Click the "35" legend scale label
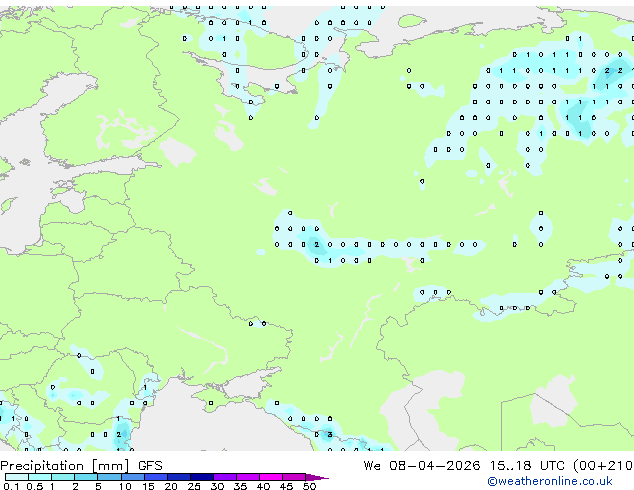634x490 pixels. (x=240, y=486)
